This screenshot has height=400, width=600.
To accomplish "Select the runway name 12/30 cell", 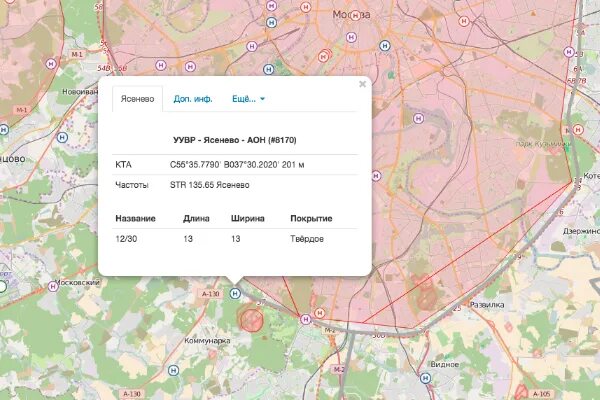I will pos(126,239).
